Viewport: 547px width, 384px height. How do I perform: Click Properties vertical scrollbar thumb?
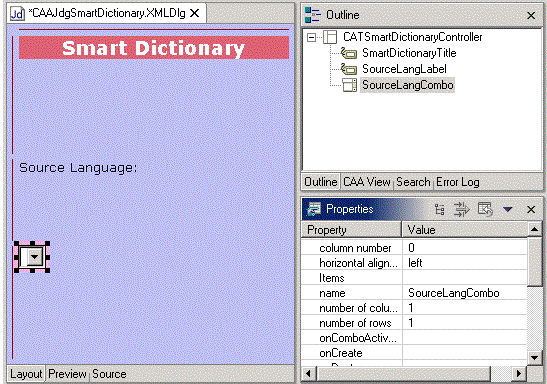pos(534,262)
